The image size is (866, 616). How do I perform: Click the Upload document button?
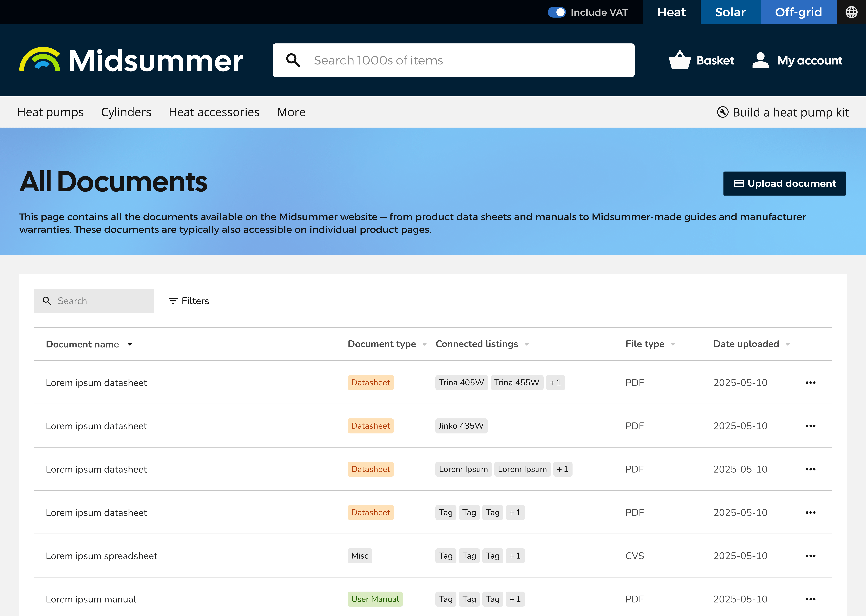785,184
